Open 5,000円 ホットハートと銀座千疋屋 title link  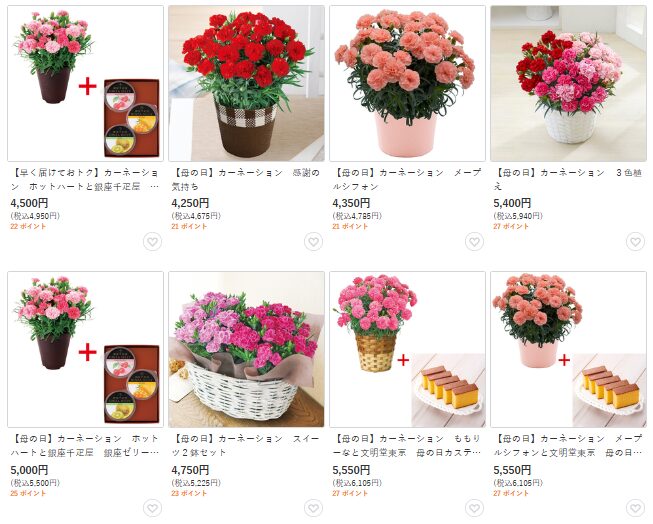(85, 446)
